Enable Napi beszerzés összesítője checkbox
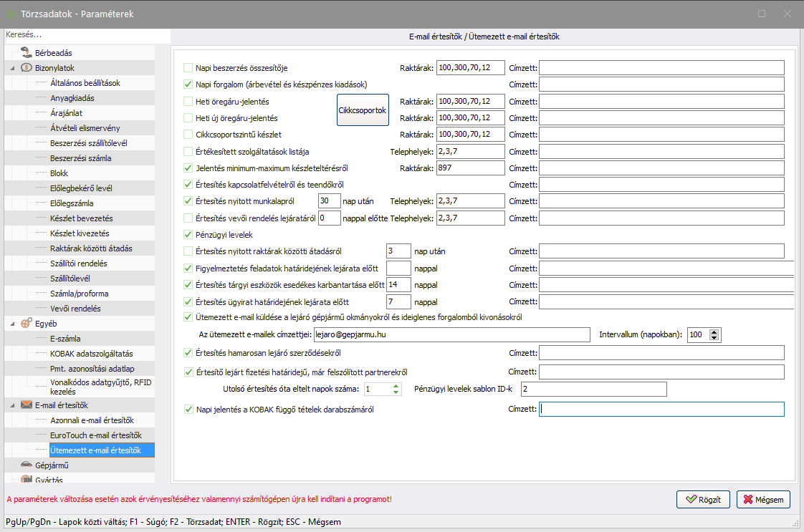804x532 pixels. 188,68
